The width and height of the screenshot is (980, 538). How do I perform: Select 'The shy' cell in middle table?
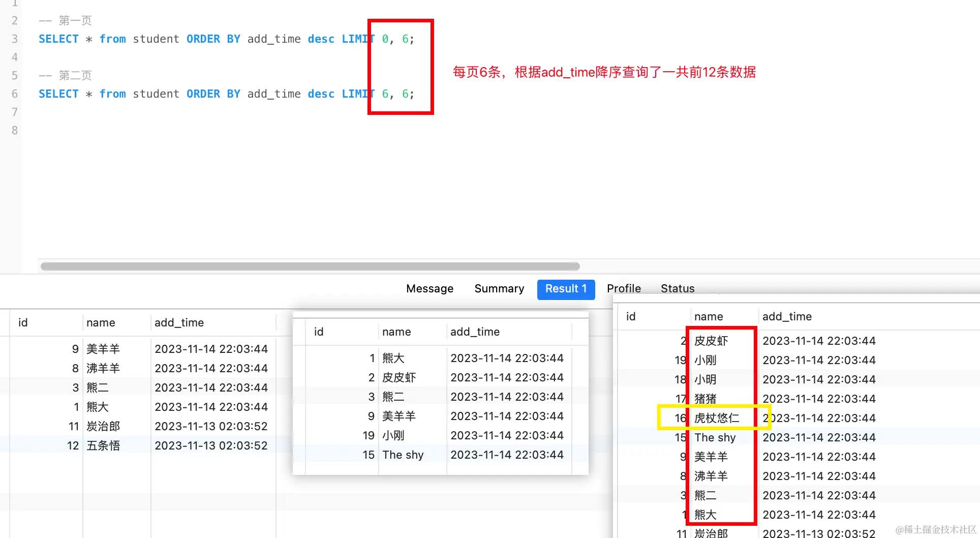[403, 455]
